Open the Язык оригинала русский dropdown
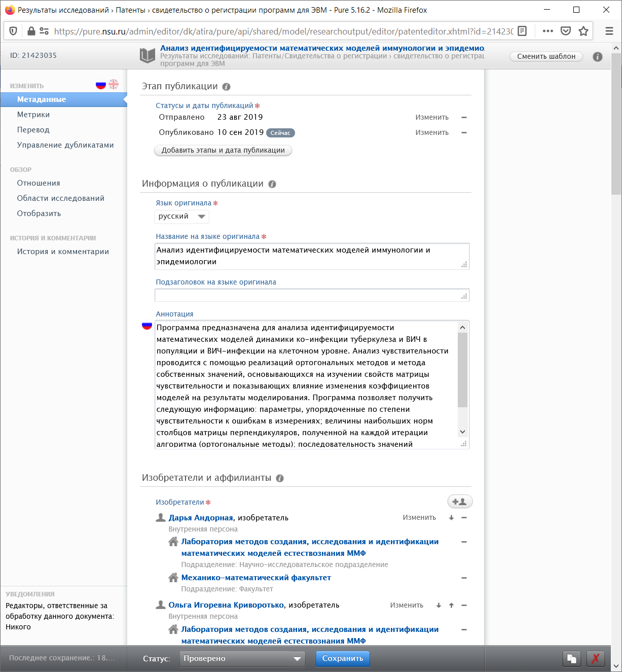This screenshot has height=672, width=622. [x=182, y=217]
